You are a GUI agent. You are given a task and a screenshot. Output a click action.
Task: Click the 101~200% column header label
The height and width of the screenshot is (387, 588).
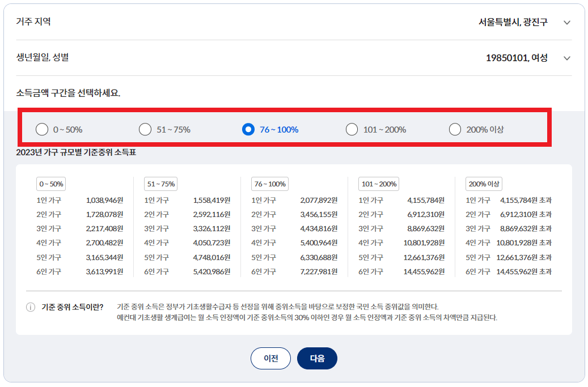380,184
